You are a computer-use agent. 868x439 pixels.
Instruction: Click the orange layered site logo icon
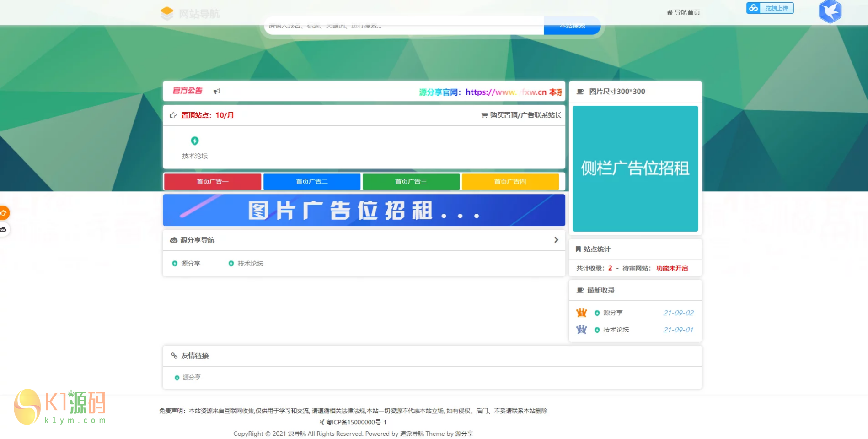(167, 13)
